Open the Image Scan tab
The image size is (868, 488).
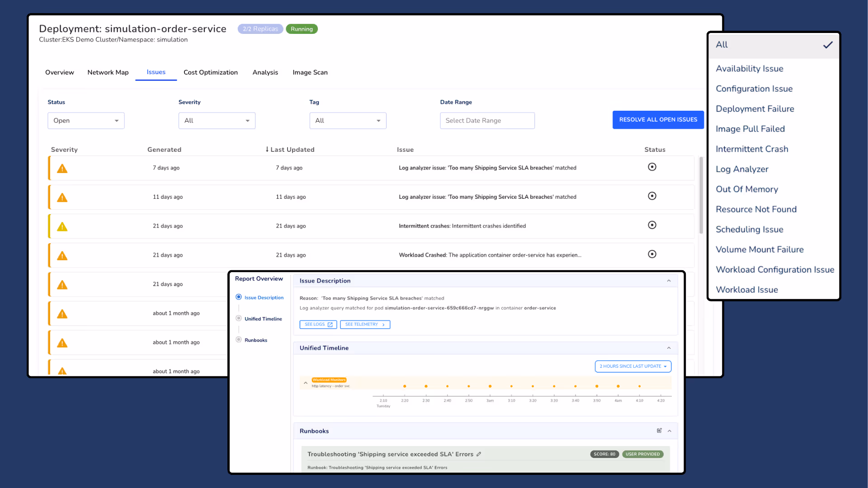(x=310, y=72)
